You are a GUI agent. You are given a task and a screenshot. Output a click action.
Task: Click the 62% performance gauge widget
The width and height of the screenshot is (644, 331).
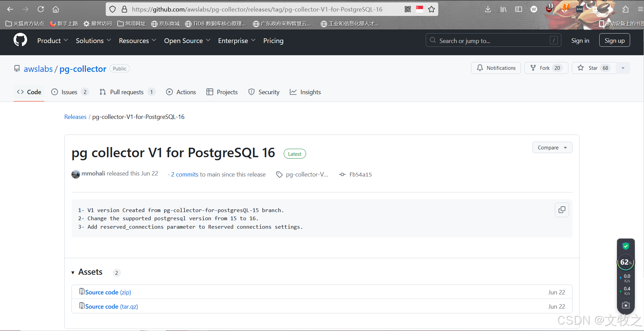(x=626, y=262)
